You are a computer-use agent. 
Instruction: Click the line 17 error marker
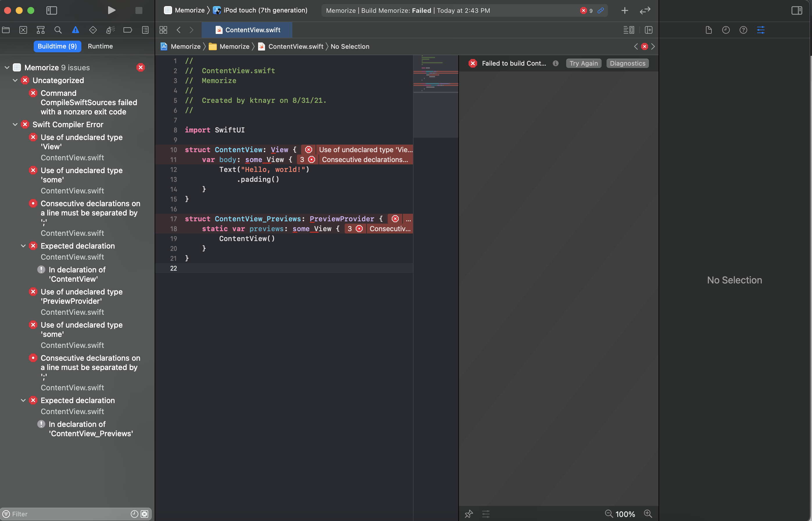tap(395, 219)
